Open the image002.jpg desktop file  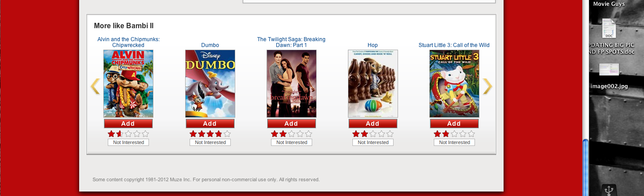609,70
